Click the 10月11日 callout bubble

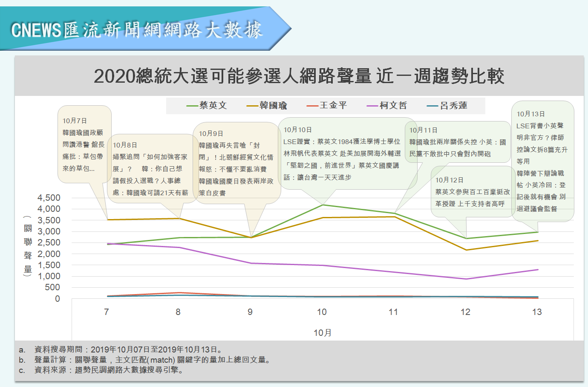pos(457,142)
